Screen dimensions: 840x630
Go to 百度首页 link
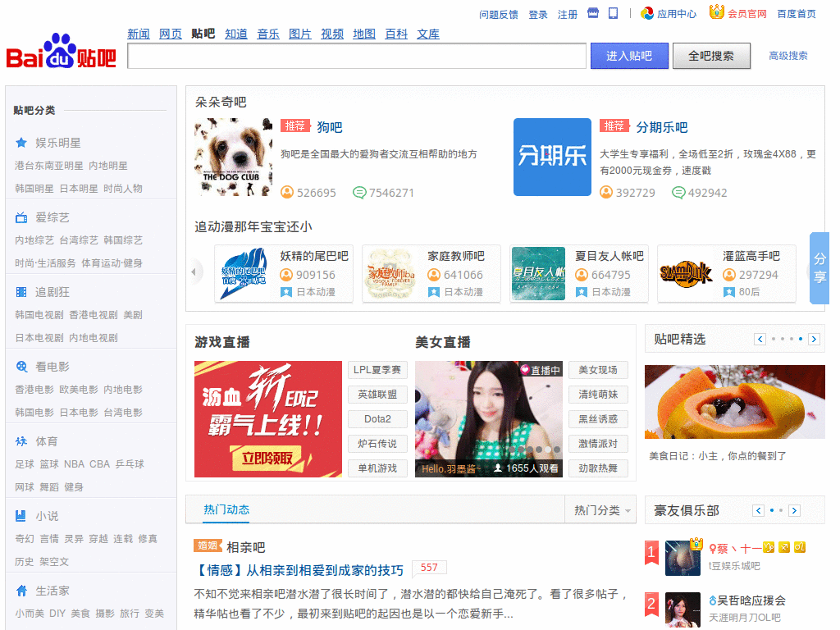[797, 14]
